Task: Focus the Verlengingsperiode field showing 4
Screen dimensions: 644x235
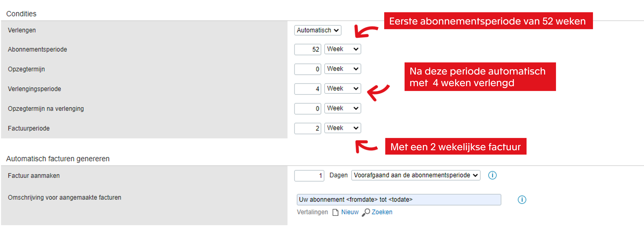Action: click(x=308, y=89)
